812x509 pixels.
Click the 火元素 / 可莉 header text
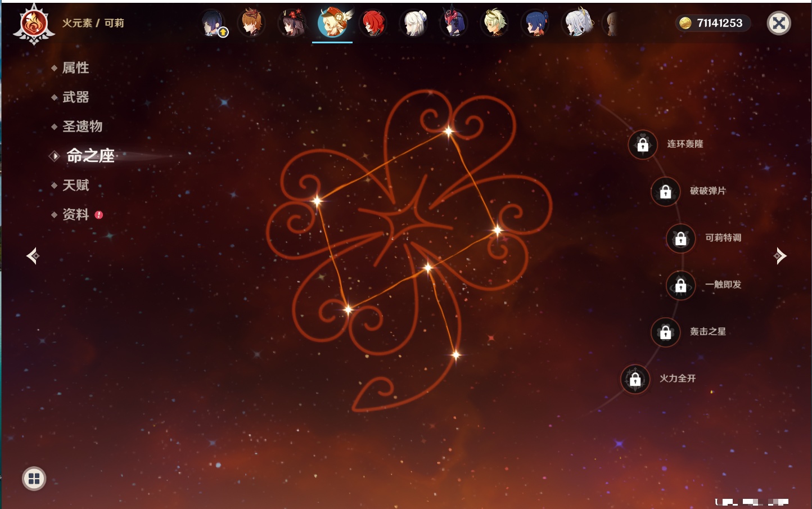[93, 23]
